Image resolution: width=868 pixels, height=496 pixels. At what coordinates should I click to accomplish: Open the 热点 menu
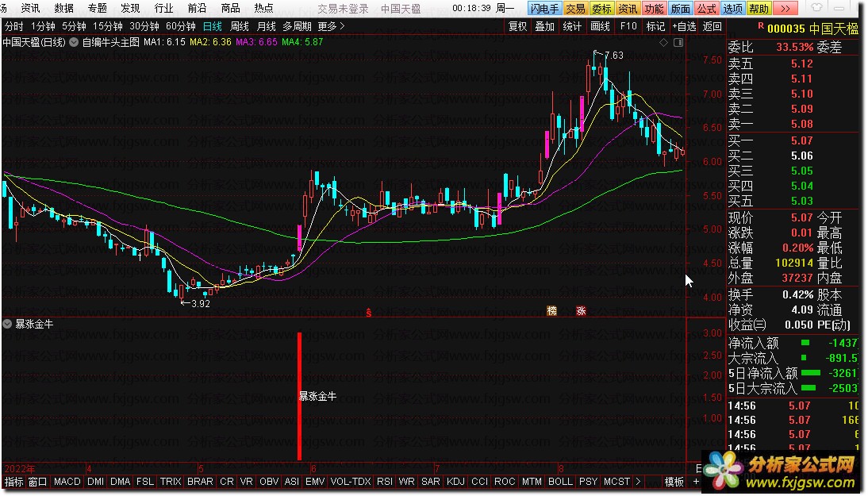click(263, 8)
